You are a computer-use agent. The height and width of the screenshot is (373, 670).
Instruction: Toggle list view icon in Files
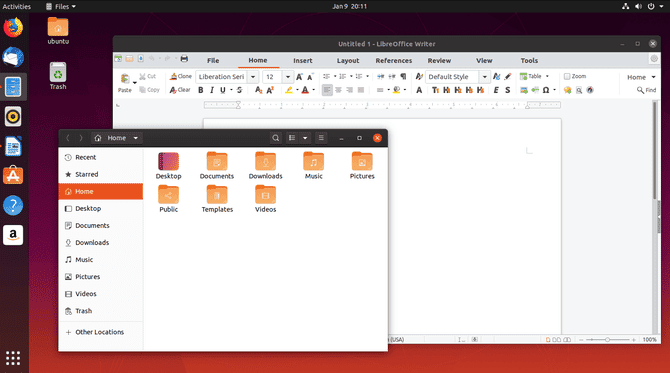[x=292, y=138]
